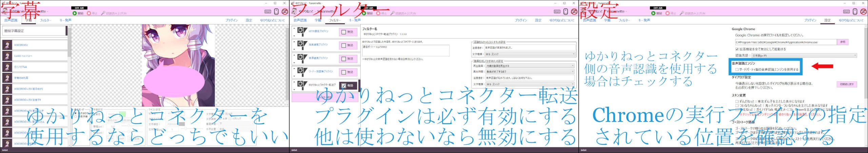Click the green 開始 play icon in the 設定 window
Image resolution: width=868 pixels, height=153 pixels.
653,13
